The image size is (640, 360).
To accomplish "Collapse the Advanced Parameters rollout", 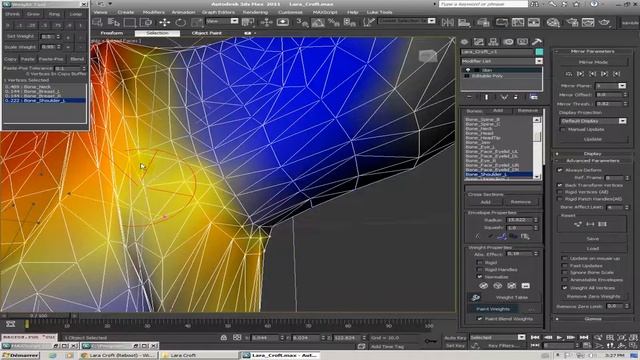I will pos(593,161).
